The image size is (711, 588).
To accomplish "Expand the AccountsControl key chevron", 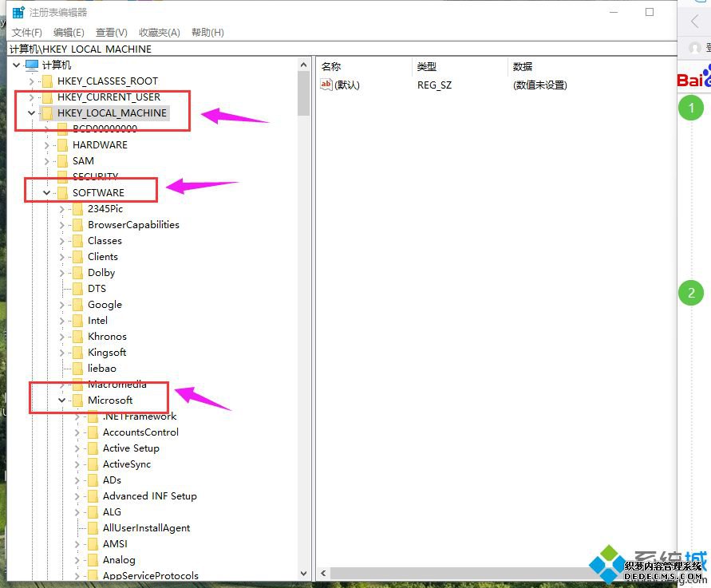I will 77,432.
